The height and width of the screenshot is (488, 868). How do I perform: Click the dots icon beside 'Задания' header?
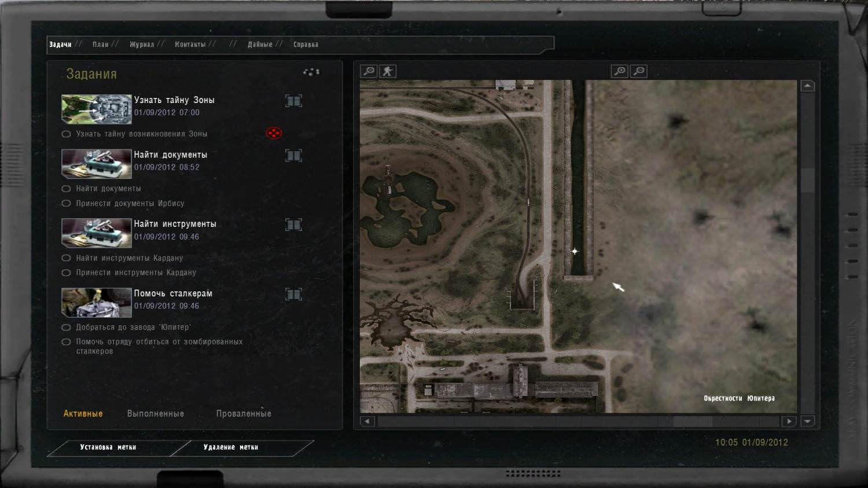pos(311,72)
